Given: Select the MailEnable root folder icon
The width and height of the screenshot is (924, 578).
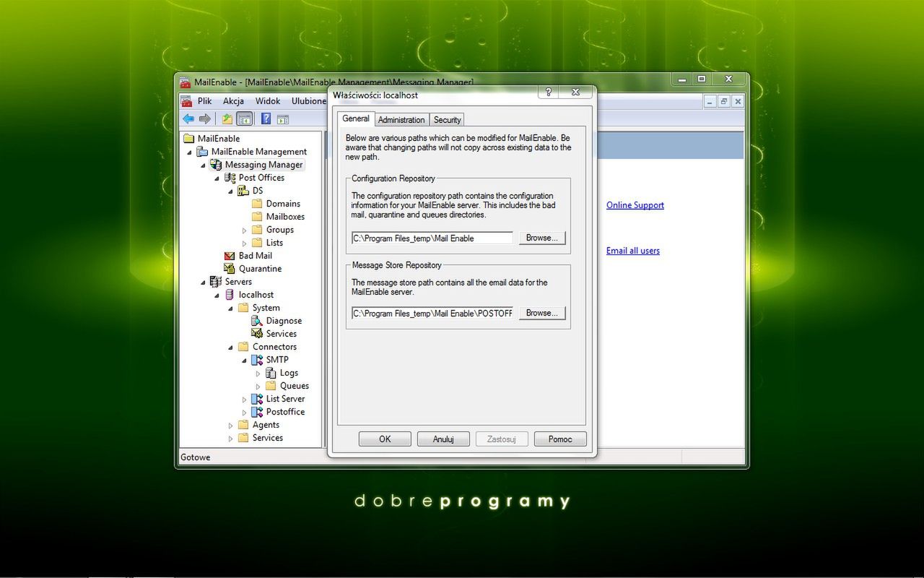Looking at the screenshot, I should (189, 139).
